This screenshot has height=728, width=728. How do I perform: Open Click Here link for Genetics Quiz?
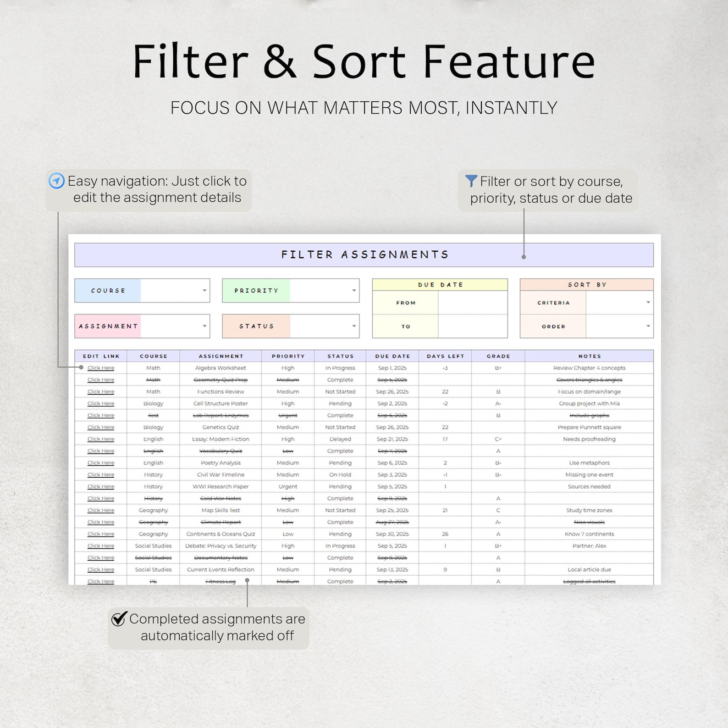point(101,427)
